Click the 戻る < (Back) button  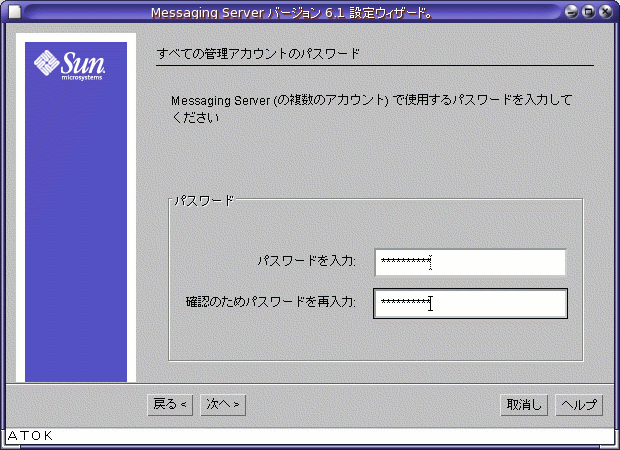pyautogui.click(x=170, y=405)
